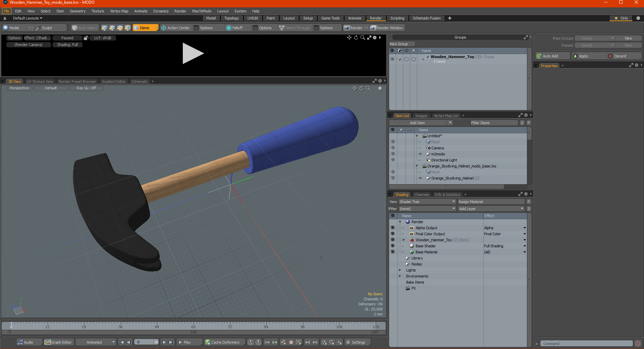The width and height of the screenshot is (644, 349).
Task: Collapse the Untitled* scene
Action: coord(417,136)
